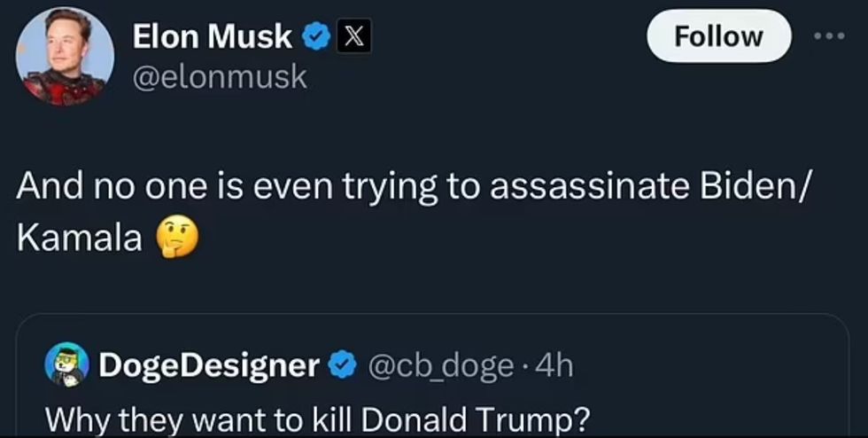This screenshot has width=868, height=438.
Task: Open the @elonmusk handle link
Action: [x=219, y=77]
